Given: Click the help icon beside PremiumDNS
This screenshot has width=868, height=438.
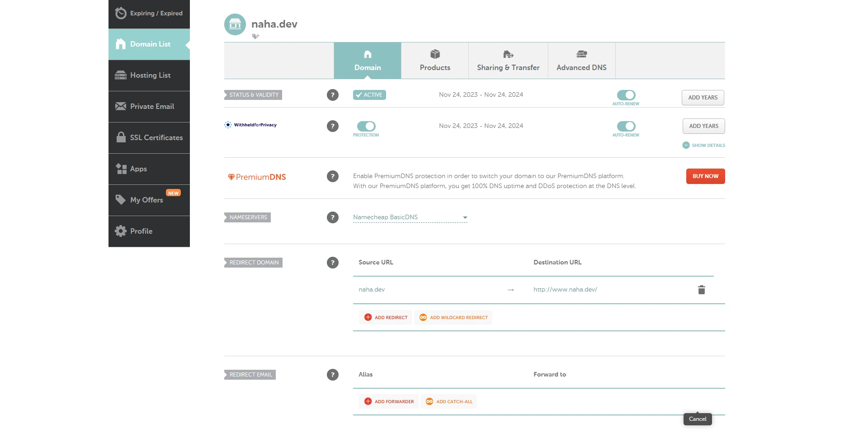Looking at the screenshot, I should (333, 176).
